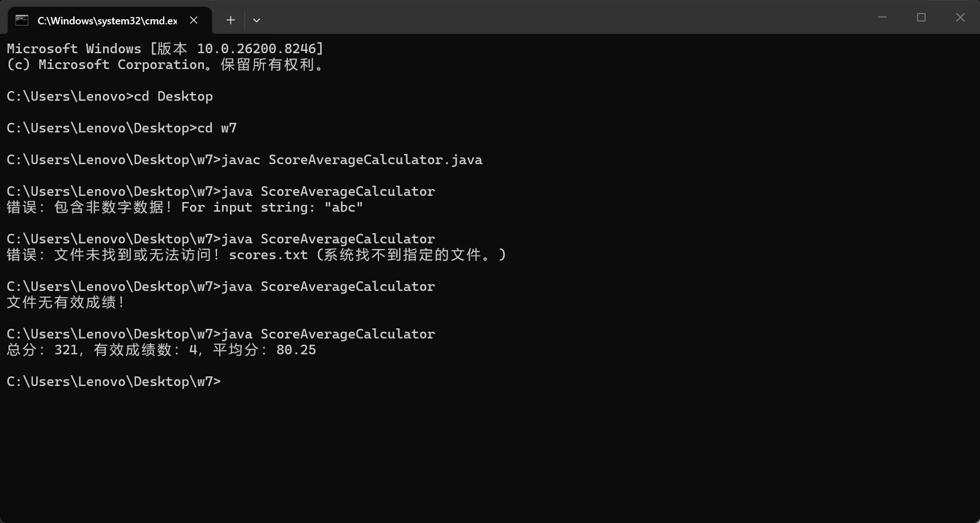Click the "文件无有效成绩" output line
This screenshot has height=523, width=980.
click(66, 302)
